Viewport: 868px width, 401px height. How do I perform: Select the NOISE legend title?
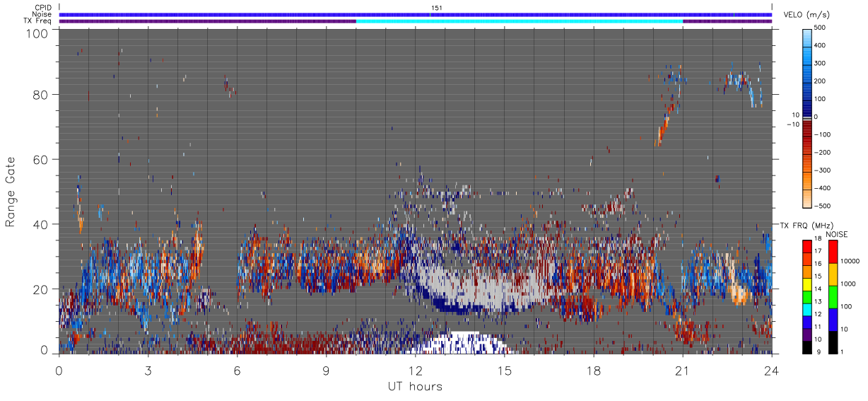(x=836, y=234)
